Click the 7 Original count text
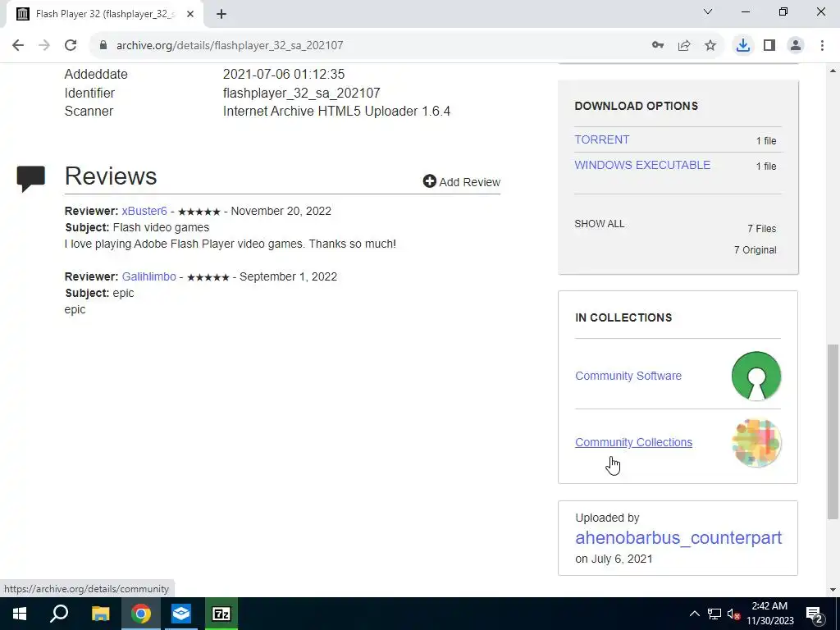This screenshot has width=840, height=630. point(755,250)
